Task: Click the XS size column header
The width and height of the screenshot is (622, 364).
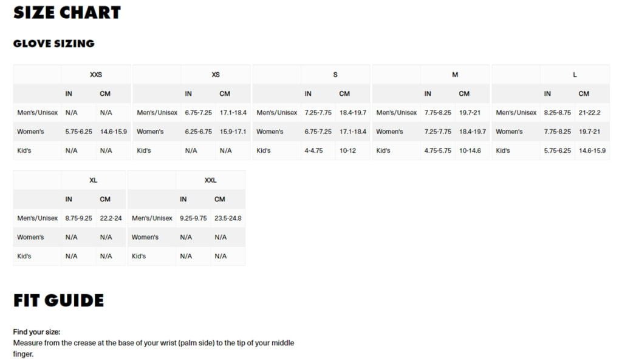Action: [216, 75]
